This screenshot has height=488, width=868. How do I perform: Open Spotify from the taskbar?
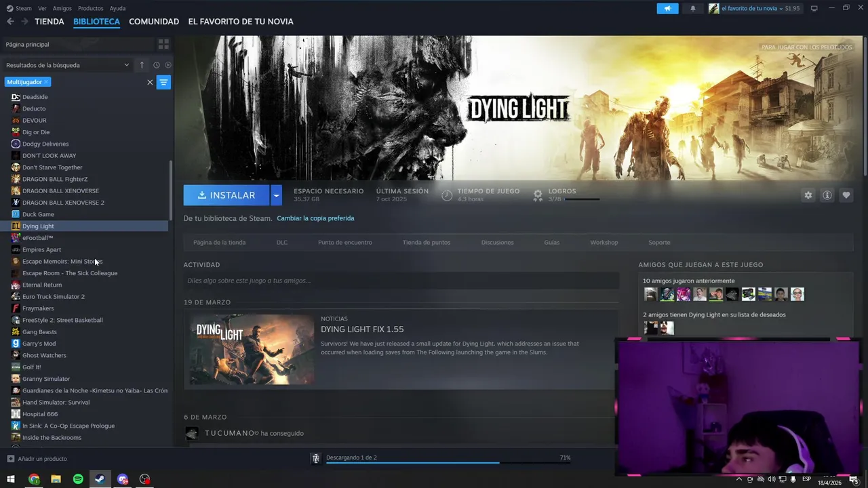[78, 479]
